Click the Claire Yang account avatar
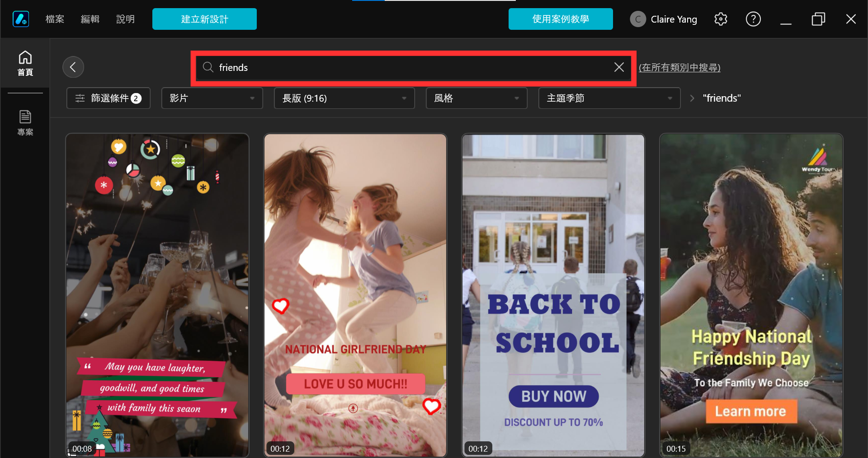The width and height of the screenshot is (868, 458). coord(638,19)
